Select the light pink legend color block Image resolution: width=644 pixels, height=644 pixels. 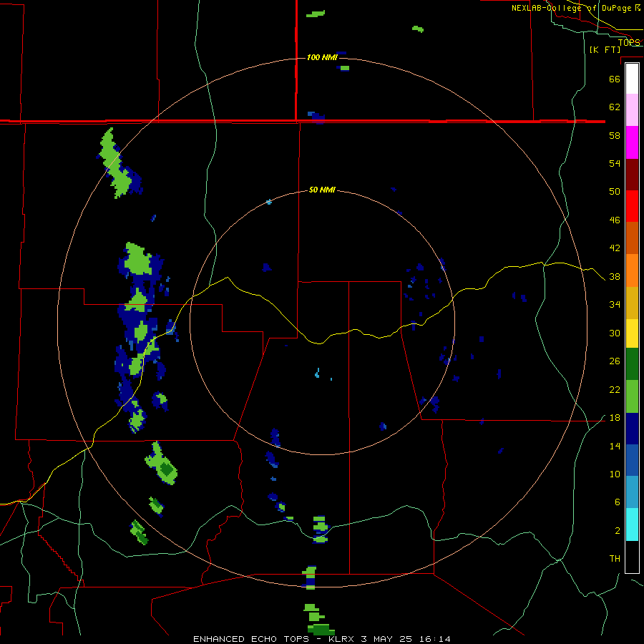[x=632, y=110]
